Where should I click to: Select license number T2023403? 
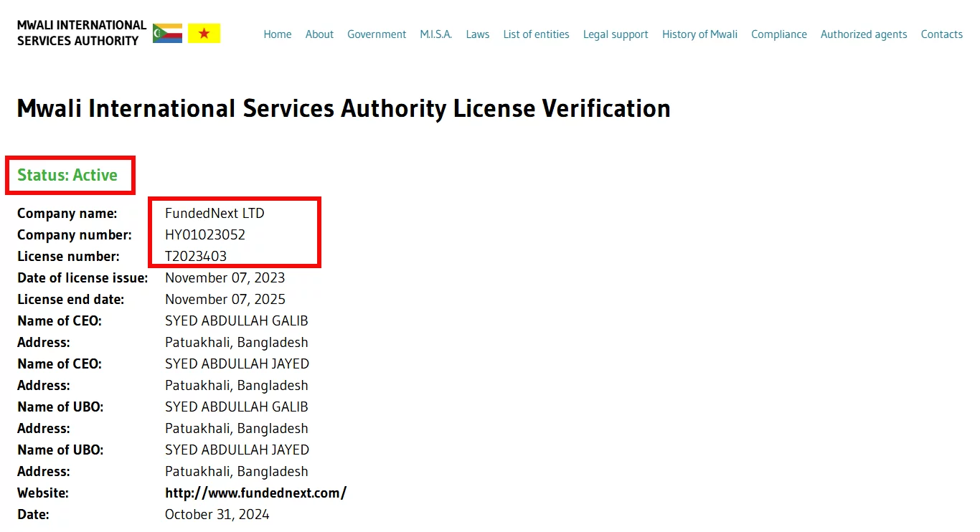coord(196,256)
